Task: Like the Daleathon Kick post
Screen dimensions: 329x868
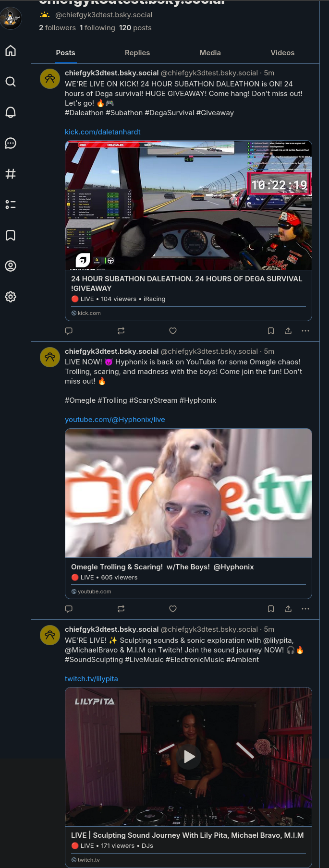Action: [173, 331]
